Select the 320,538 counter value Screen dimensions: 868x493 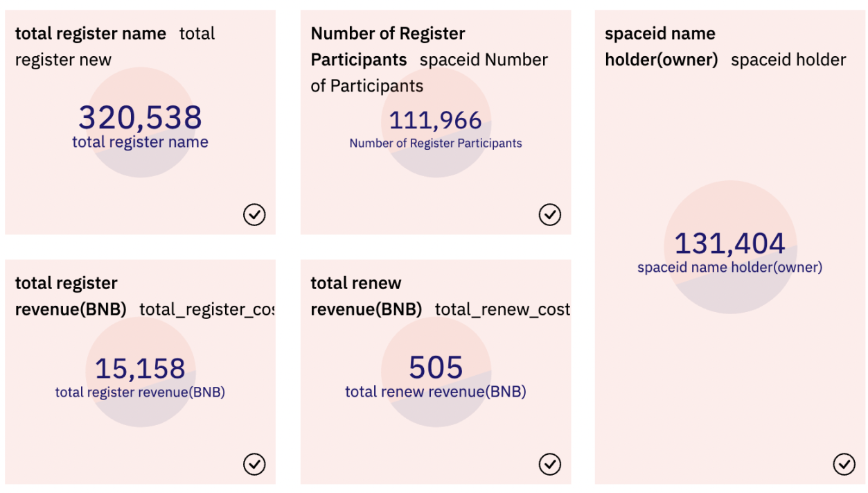pos(140,118)
